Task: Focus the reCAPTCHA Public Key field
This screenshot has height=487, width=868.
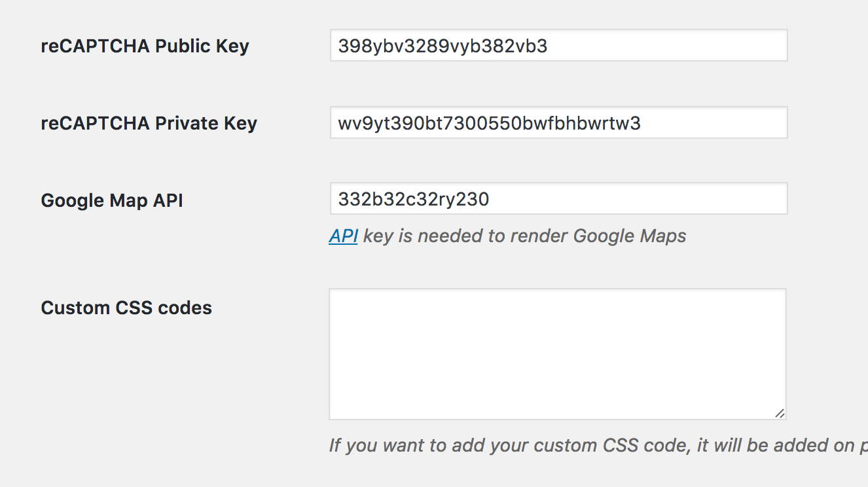Action: click(558, 45)
